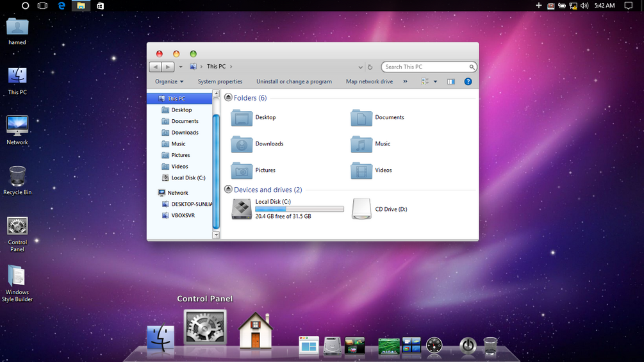Click the power button dock icon

468,345
